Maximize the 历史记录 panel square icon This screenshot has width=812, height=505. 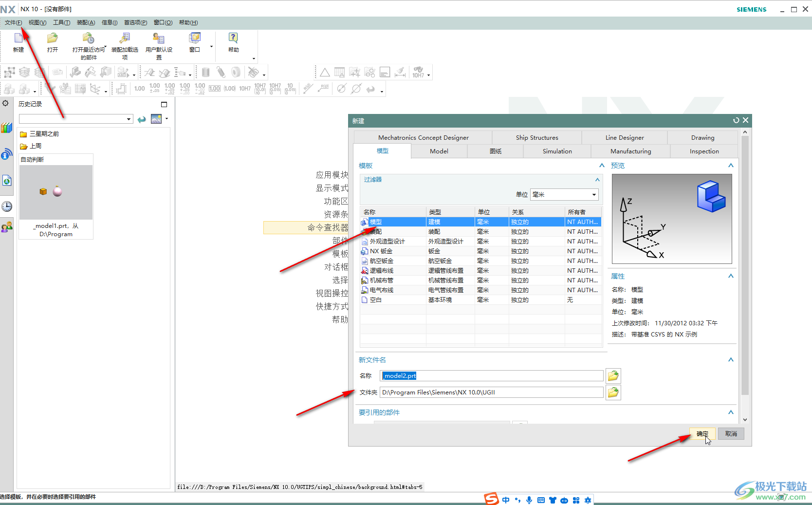pyautogui.click(x=164, y=104)
